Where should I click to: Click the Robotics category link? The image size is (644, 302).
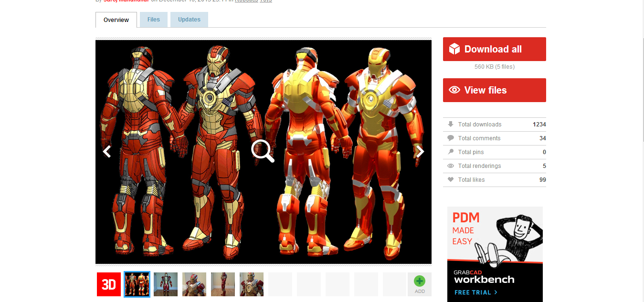tap(246, 0)
